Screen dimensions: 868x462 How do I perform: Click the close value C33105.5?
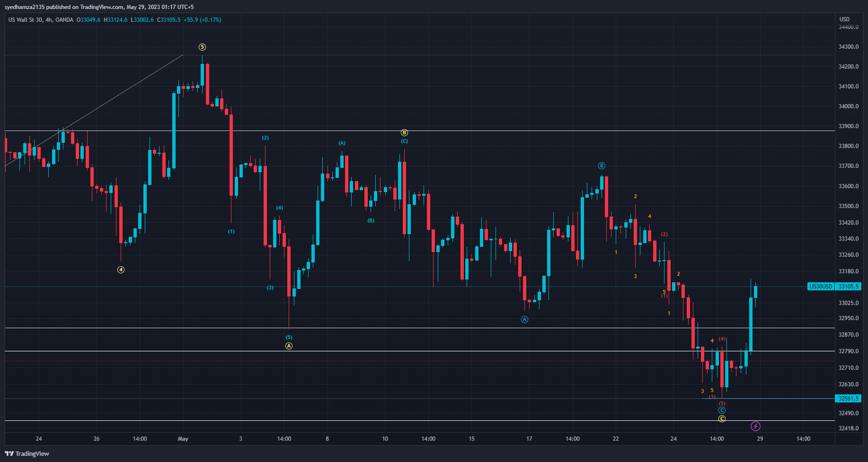(x=169, y=20)
